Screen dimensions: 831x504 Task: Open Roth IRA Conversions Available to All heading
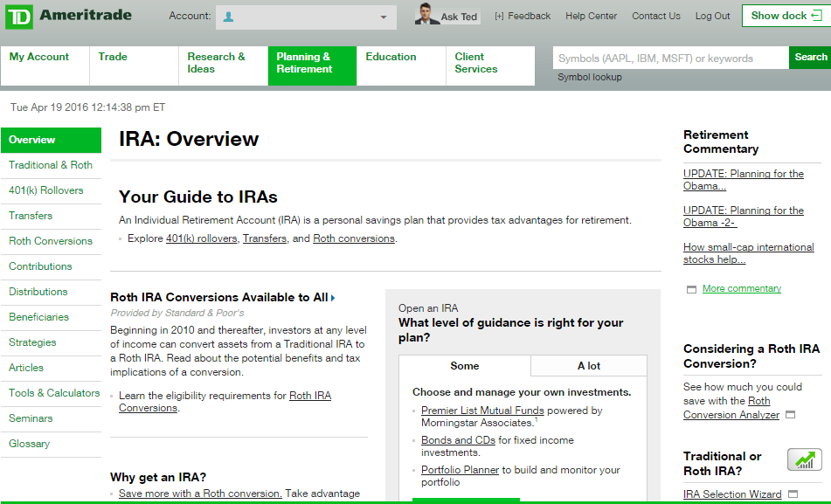pos(218,297)
